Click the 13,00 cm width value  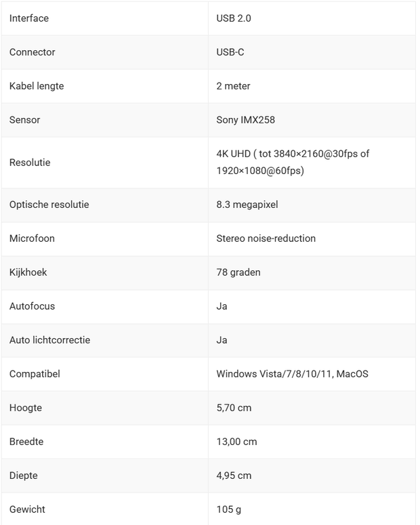pyautogui.click(x=236, y=442)
